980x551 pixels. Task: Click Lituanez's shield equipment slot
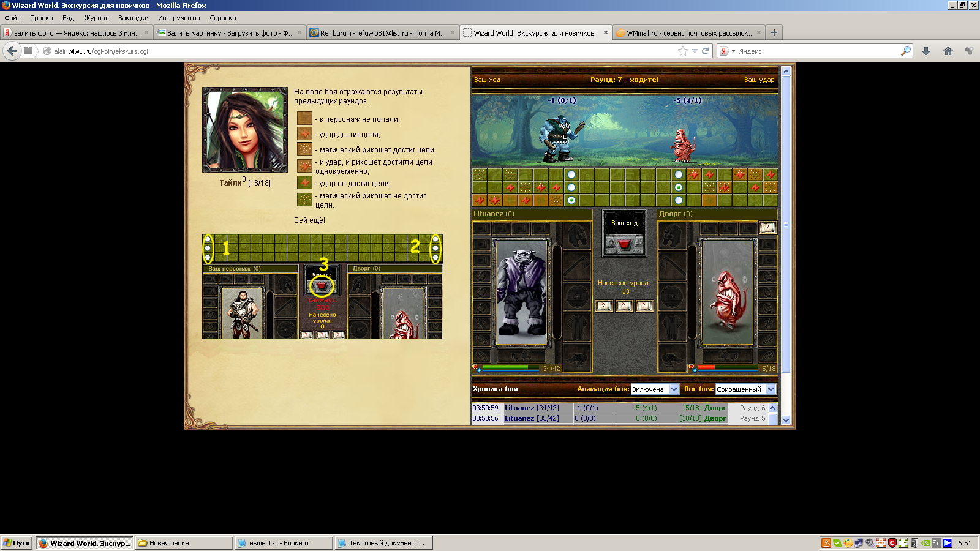click(576, 296)
